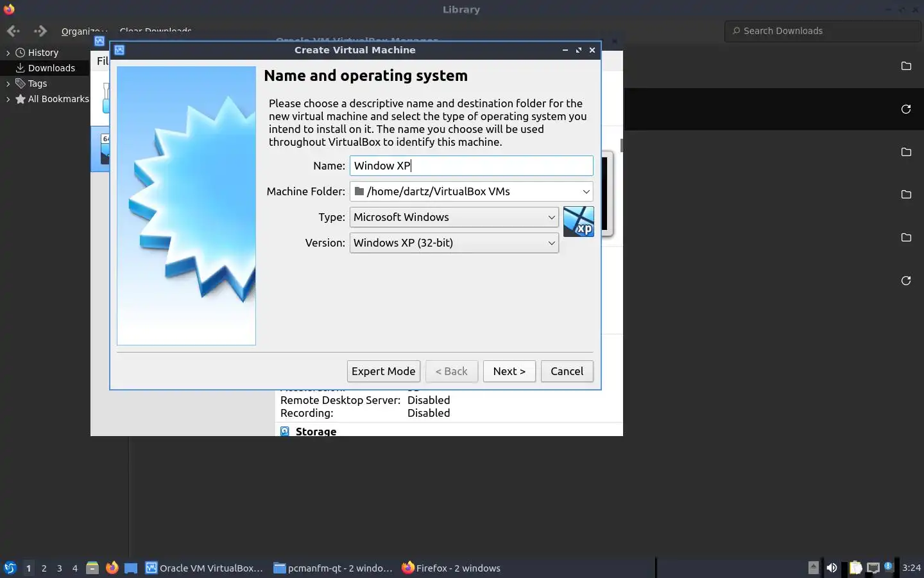Click the show desktop panel icon

[x=131, y=568]
